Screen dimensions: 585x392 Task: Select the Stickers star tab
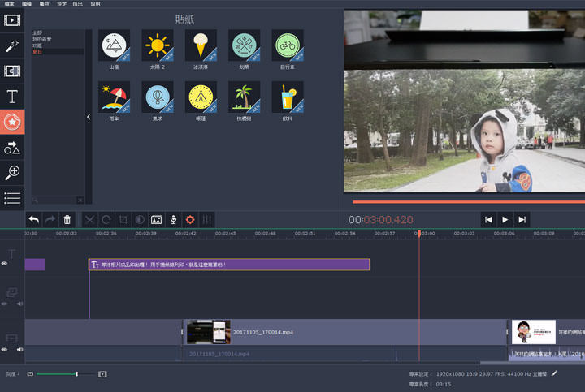(x=12, y=122)
